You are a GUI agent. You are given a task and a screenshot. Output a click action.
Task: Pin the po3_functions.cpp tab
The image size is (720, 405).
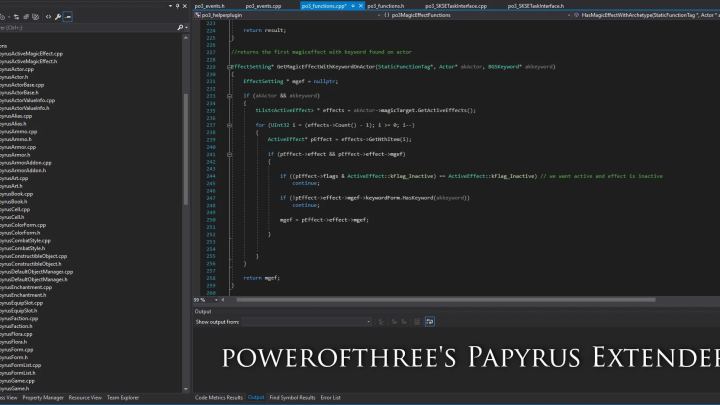click(353, 6)
